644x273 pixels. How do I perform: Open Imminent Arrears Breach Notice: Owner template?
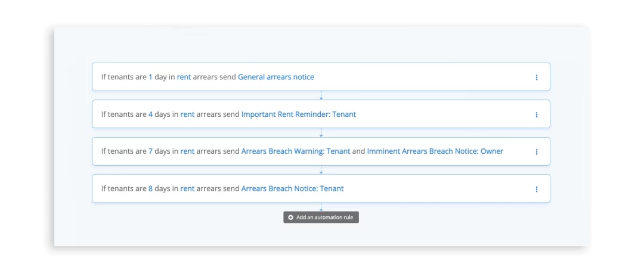pyautogui.click(x=435, y=151)
